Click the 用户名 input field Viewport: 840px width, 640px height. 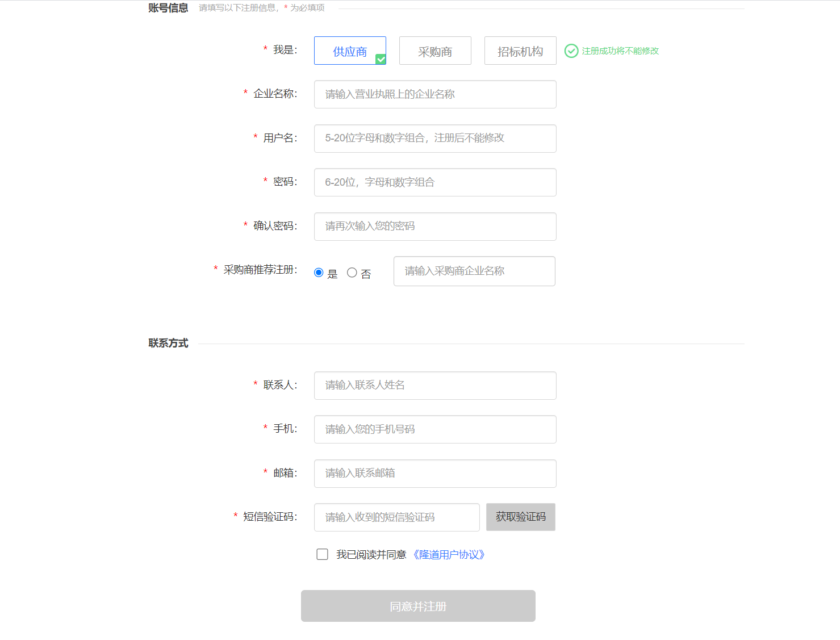pos(435,139)
